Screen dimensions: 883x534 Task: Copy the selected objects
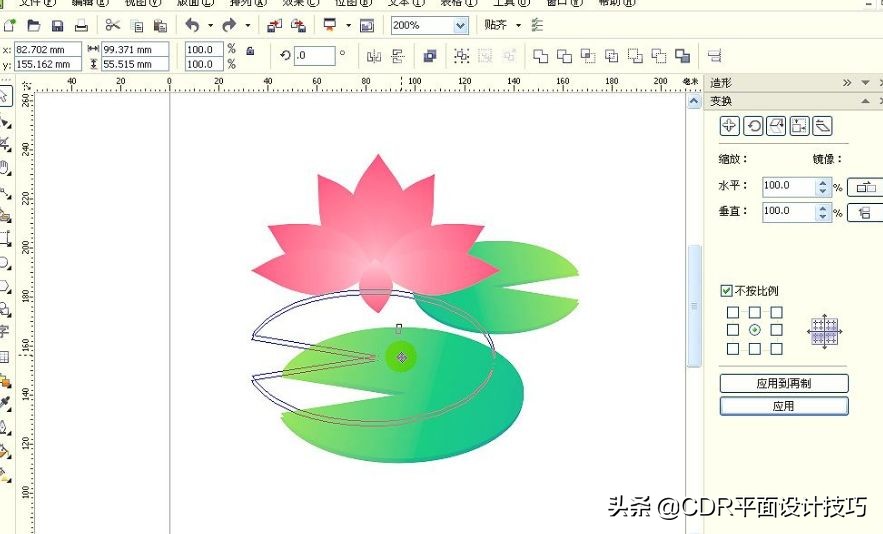coord(137,26)
